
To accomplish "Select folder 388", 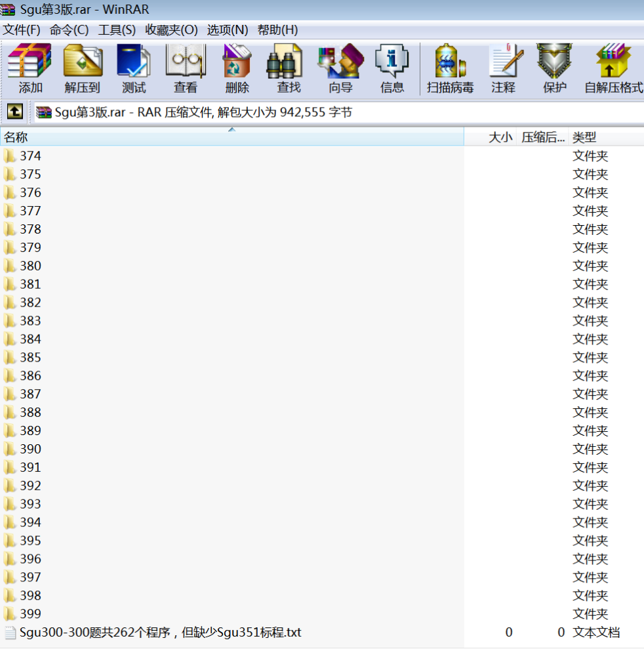I will pos(30,412).
